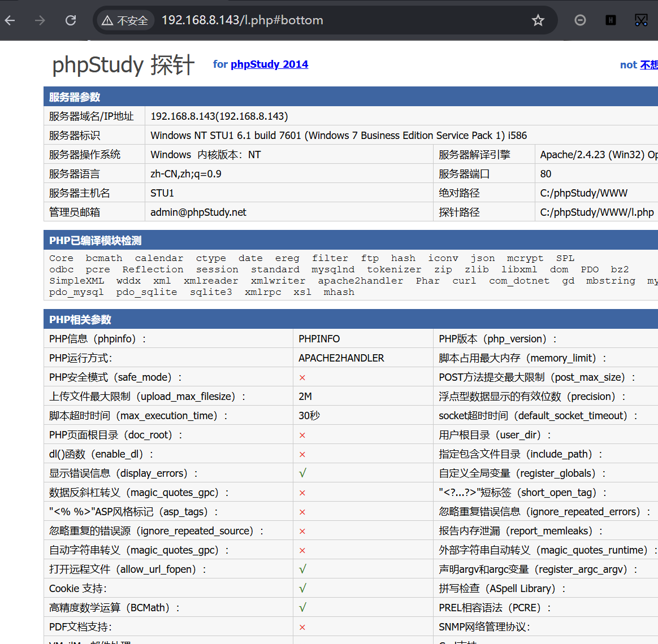Screen dimensions: 658x644
Task: Select the red cross for safe_mode
Action: tap(302, 378)
